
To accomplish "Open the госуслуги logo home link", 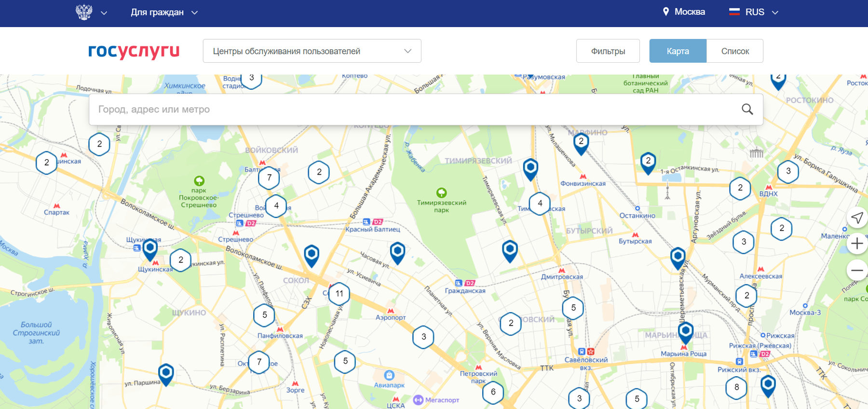I will (134, 51).
